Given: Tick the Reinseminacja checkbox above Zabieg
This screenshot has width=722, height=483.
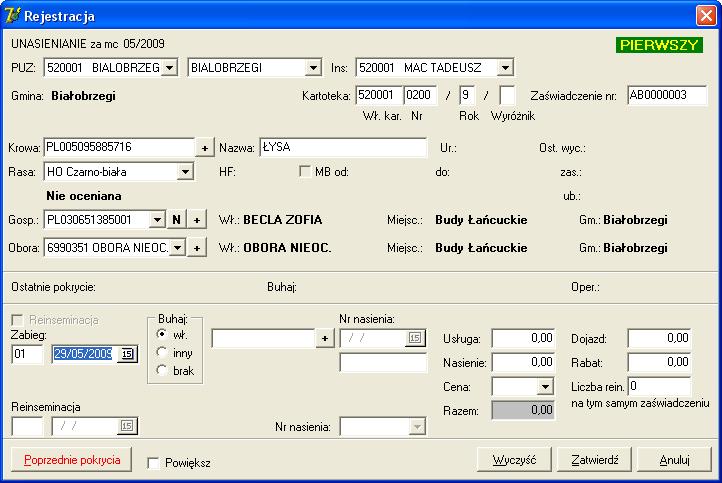Looking at the screenshot, I should pyautogui.click(x=17, y=320).
